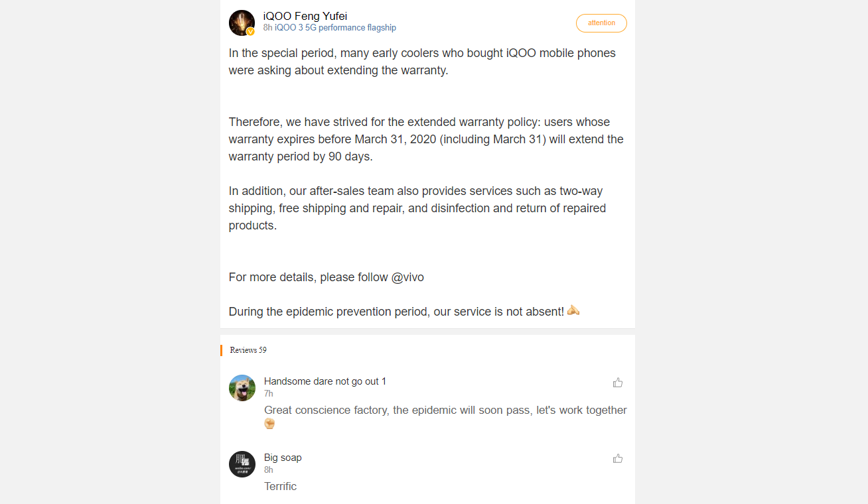Screen dimensions: 868x504
Task: Open the iQOO Feng Yufei username link
Action: [305, 16]
